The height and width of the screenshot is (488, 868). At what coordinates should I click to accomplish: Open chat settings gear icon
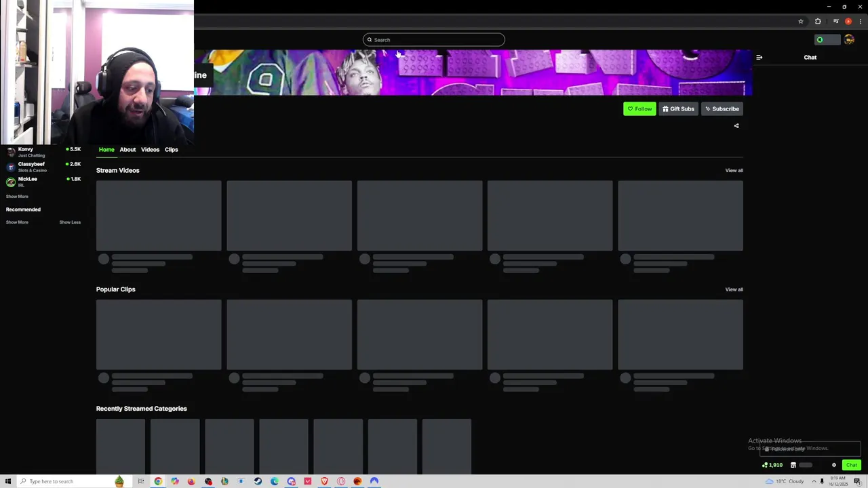834,465
